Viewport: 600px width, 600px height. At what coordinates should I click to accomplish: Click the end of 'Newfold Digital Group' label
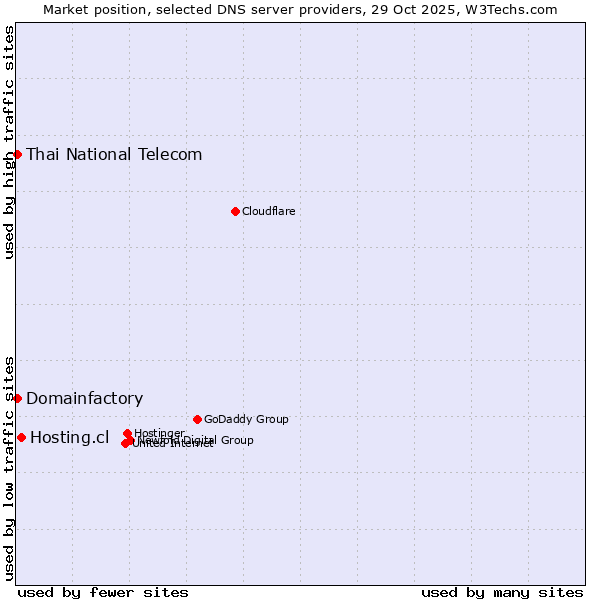(250, 440)
